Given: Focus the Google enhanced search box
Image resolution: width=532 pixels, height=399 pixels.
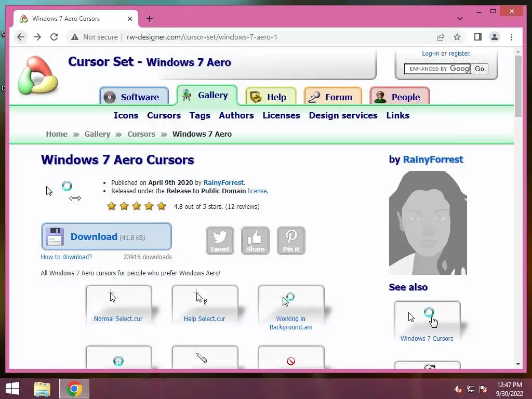Looking at the screenshot, I should pyautogui.click(x=437, y=69).
